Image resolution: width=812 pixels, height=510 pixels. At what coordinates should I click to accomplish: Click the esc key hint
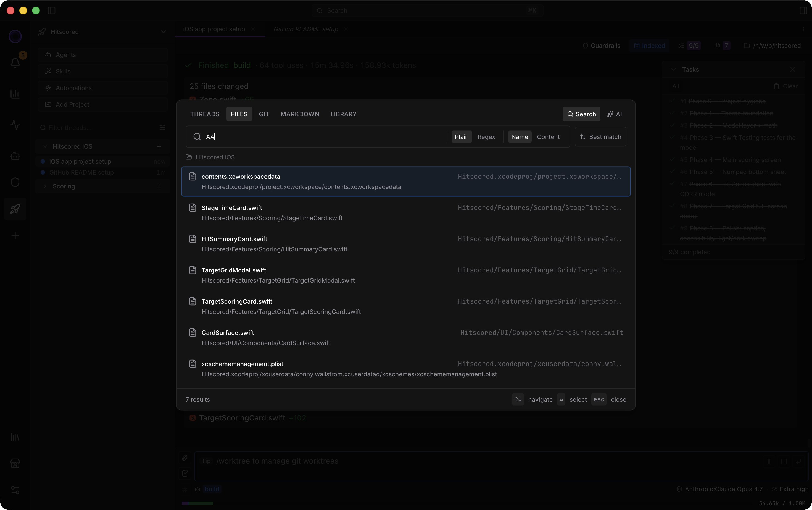point(599,399)
